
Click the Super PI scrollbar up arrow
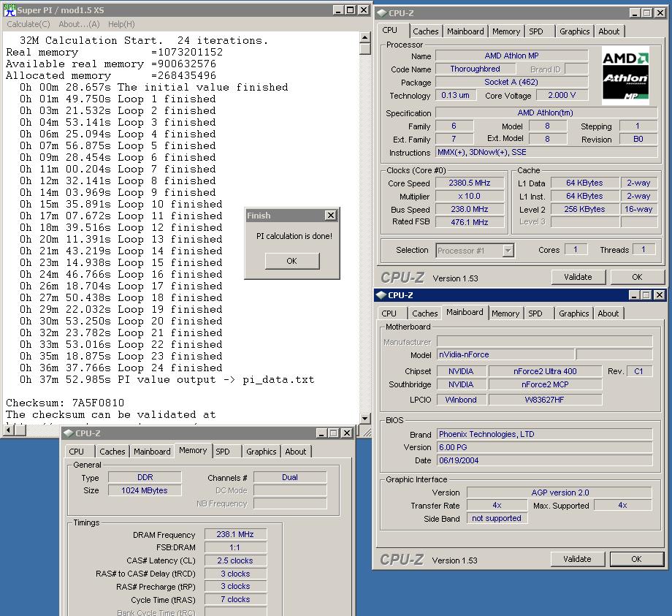coord(365,37)
